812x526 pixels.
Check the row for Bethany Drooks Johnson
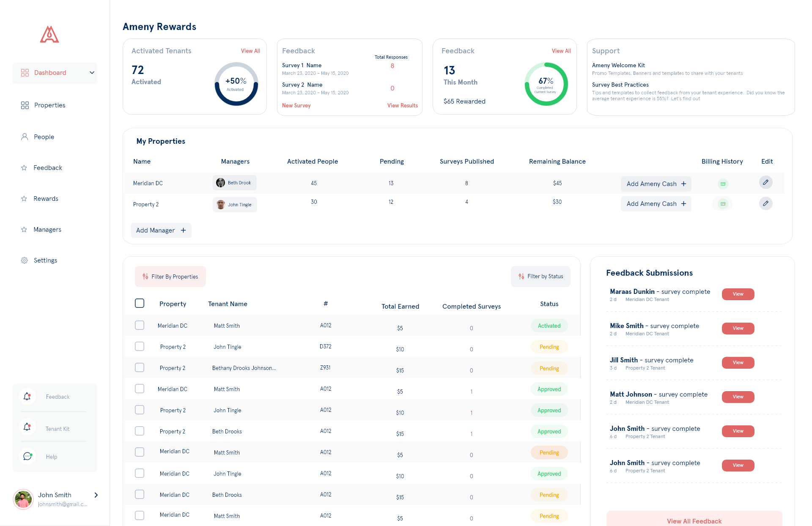point(140,368)
